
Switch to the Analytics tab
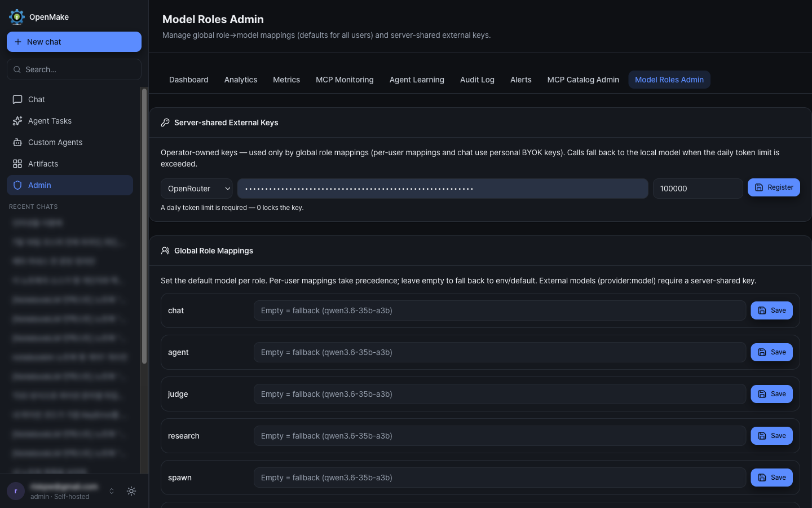(x=241, y=80)
